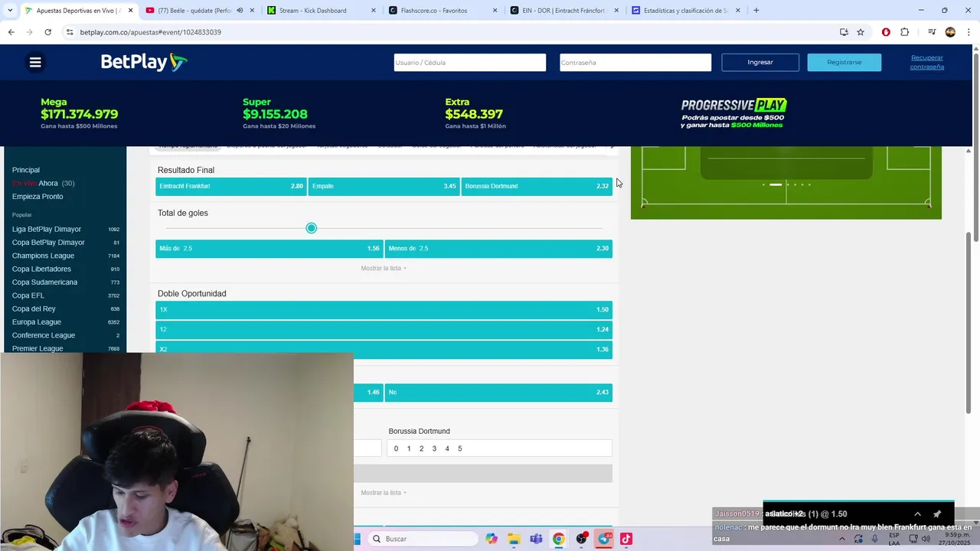Image resolution: width=980 pixels, height=551 pixels.
Task: Select Más de 2.5 at 1.56
Action: pos(269,249)
